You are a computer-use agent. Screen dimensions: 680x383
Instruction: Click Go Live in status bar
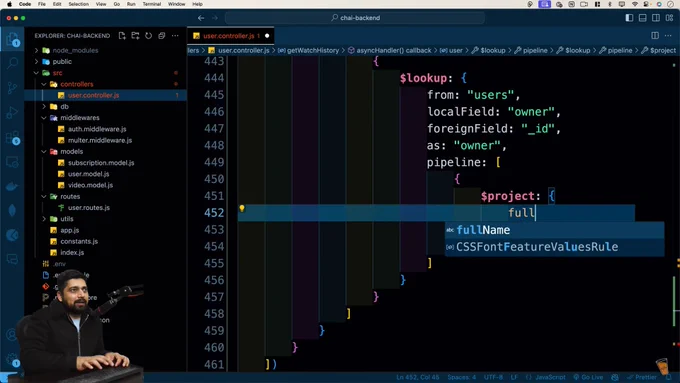click(x=588, y=377)
